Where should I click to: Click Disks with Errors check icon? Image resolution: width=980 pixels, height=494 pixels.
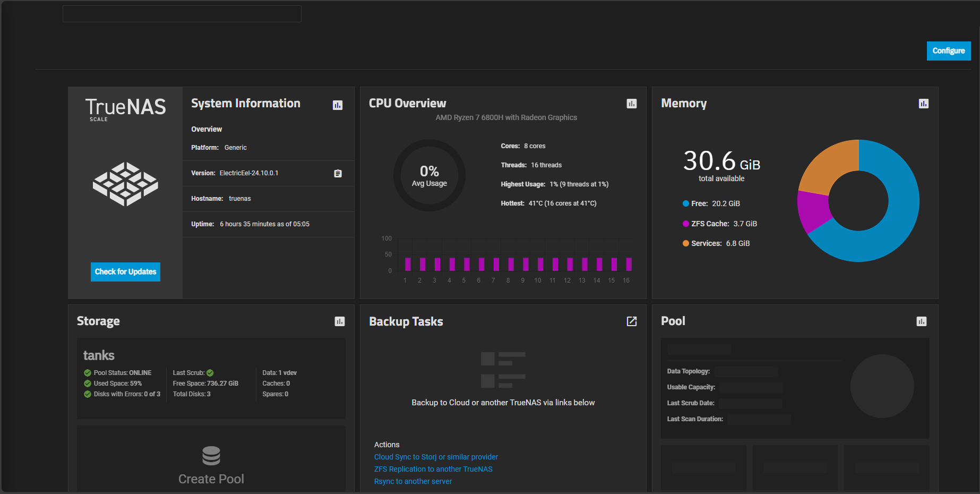(x=88, y=394)
